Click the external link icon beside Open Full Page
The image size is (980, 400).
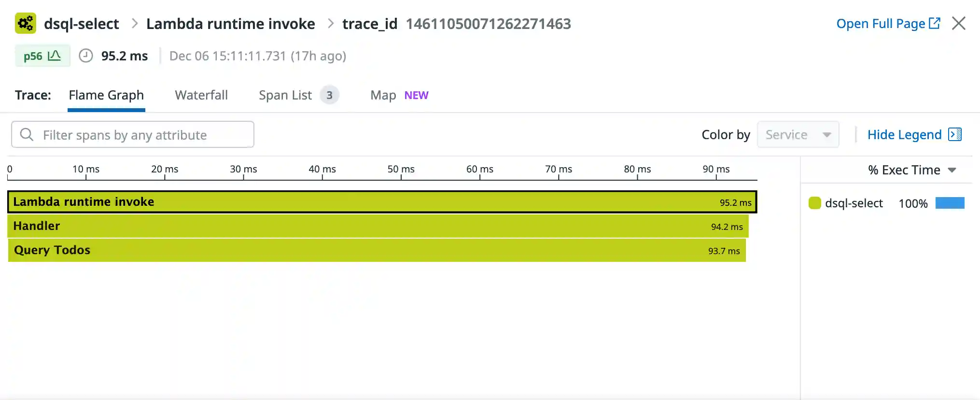coord(935,23)
